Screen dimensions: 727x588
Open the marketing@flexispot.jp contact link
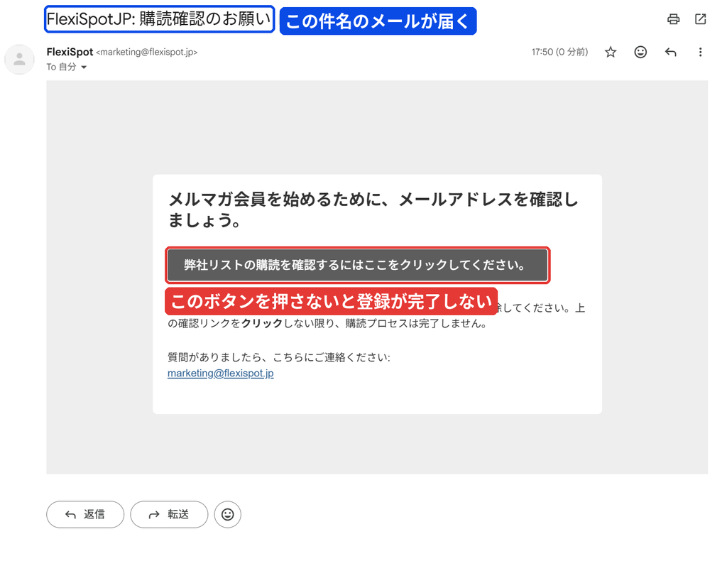point(221,374)
